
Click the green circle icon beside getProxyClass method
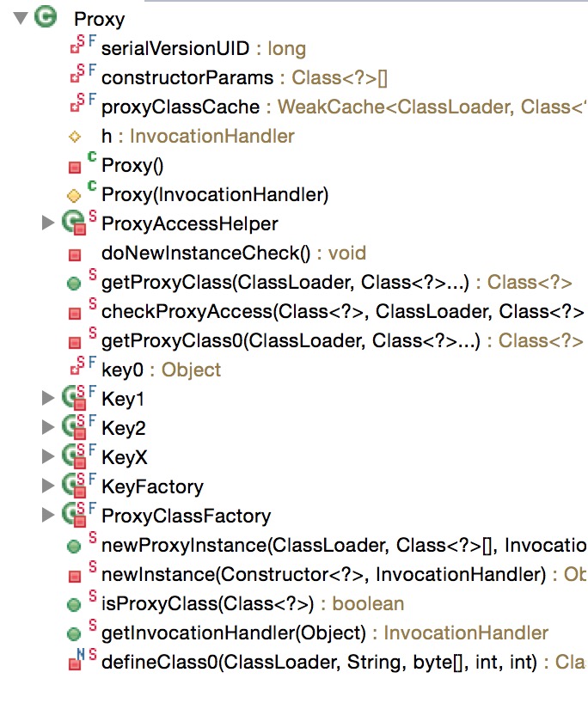74,284
